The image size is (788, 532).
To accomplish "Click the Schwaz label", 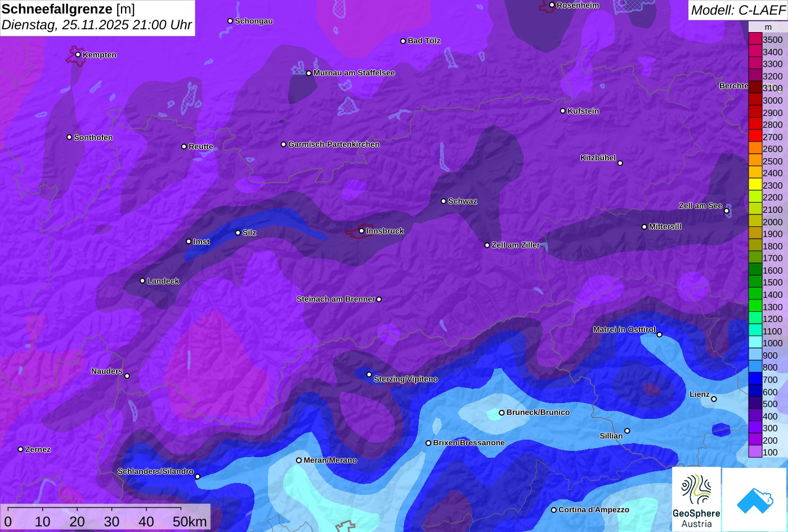I will [x=463, y=201].
